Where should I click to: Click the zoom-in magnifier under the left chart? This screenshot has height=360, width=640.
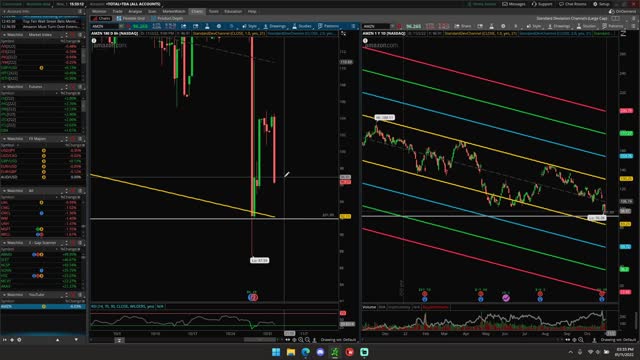point(300,340)
